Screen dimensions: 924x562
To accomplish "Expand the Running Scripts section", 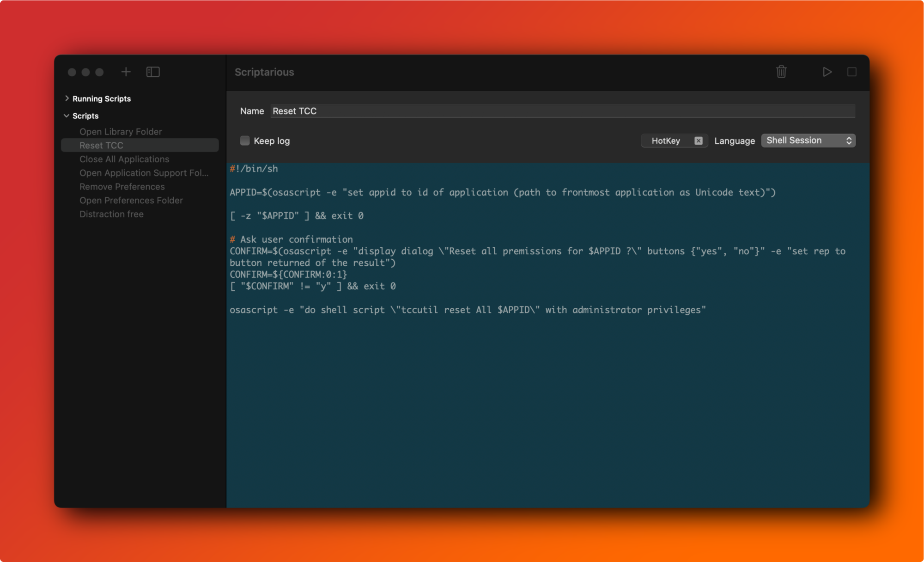I will pos(67,98).
